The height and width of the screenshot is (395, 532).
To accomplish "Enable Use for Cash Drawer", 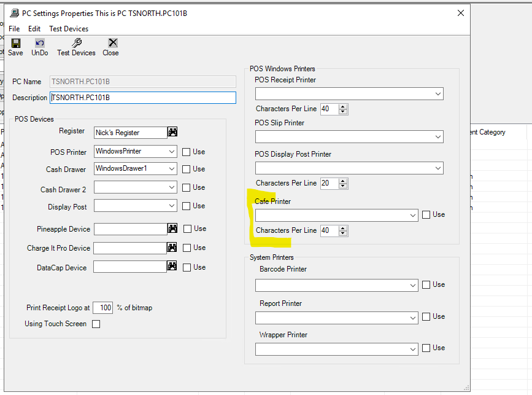I will coord(187,169).
